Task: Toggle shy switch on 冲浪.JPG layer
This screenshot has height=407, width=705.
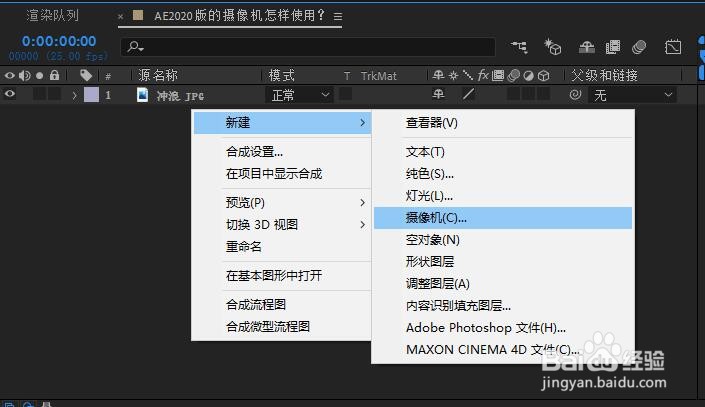Action: tap(438, 94)
